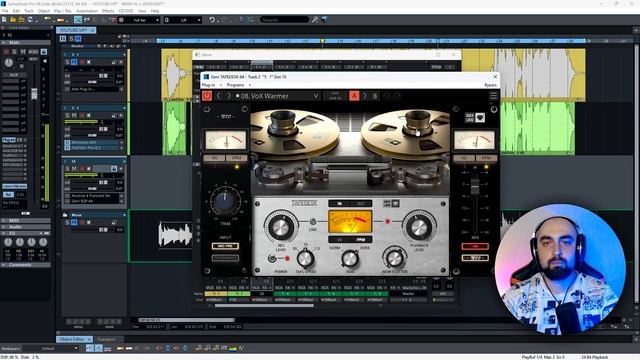Click the Search field in toolbar
Viewport: 640px width, 360px height.
coord(284,20)
